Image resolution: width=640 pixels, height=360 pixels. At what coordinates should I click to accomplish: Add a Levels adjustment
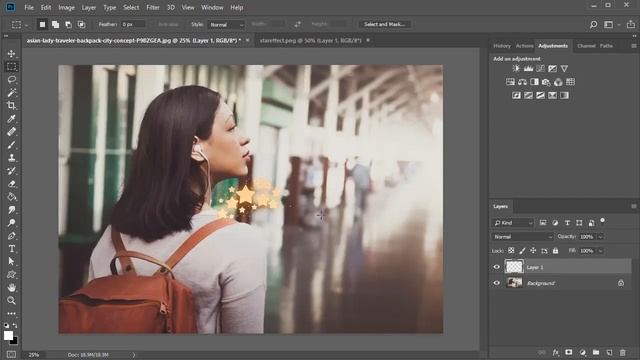pos(528,69)
